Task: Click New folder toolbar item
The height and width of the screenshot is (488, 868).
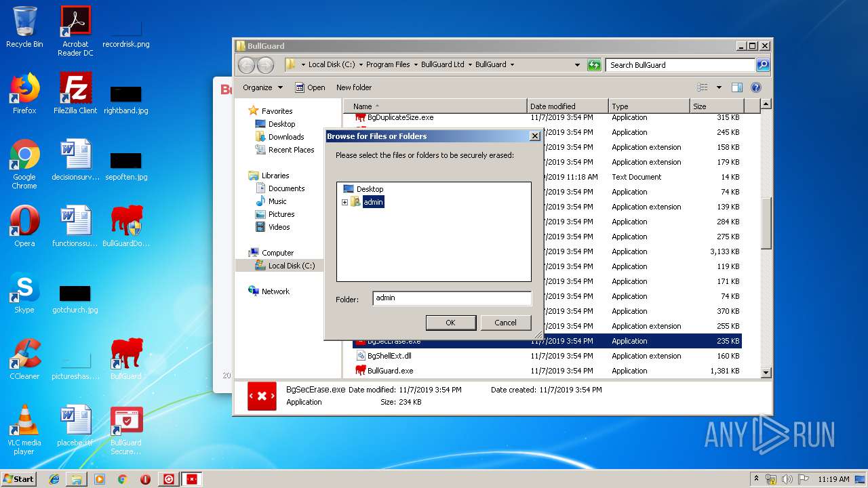Action: click(354, 87)
